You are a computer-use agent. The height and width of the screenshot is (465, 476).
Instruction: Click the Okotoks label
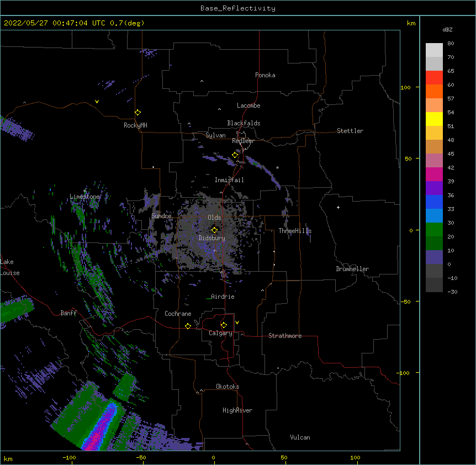click(228, 387)
